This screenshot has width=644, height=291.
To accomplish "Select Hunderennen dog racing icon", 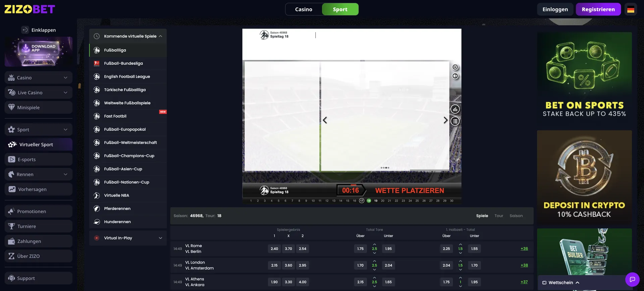I will tap(97, 222).
